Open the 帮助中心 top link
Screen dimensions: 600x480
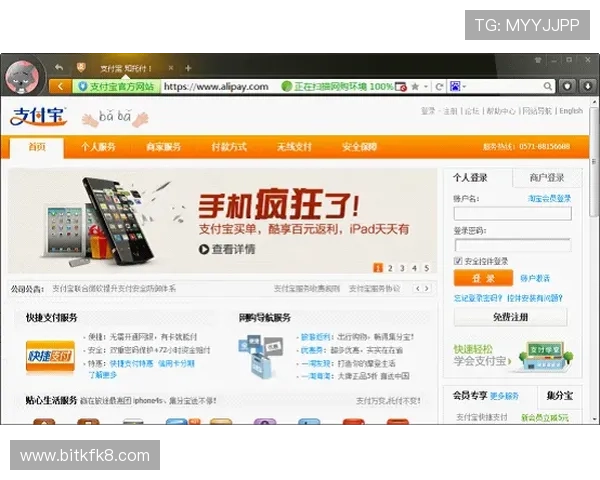click(x=501, y=111)
